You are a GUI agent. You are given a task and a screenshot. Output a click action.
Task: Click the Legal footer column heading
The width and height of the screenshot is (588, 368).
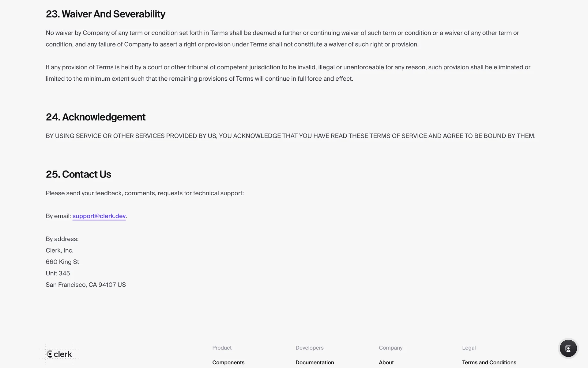(x=469, y=348)
